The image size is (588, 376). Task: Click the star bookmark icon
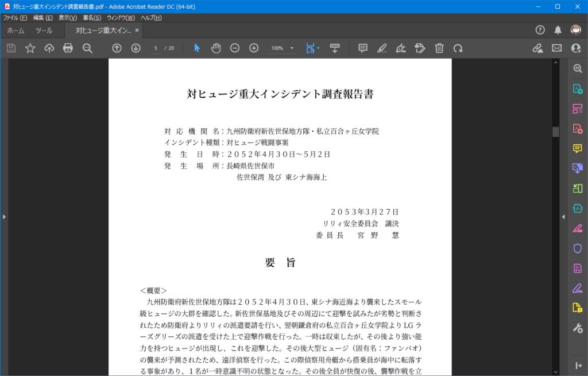(30, 48)
